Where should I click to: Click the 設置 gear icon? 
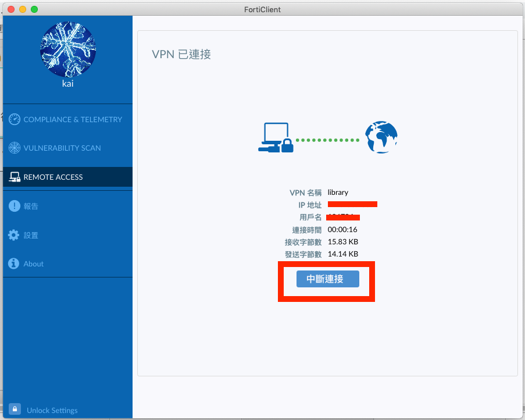click(14, 235)
